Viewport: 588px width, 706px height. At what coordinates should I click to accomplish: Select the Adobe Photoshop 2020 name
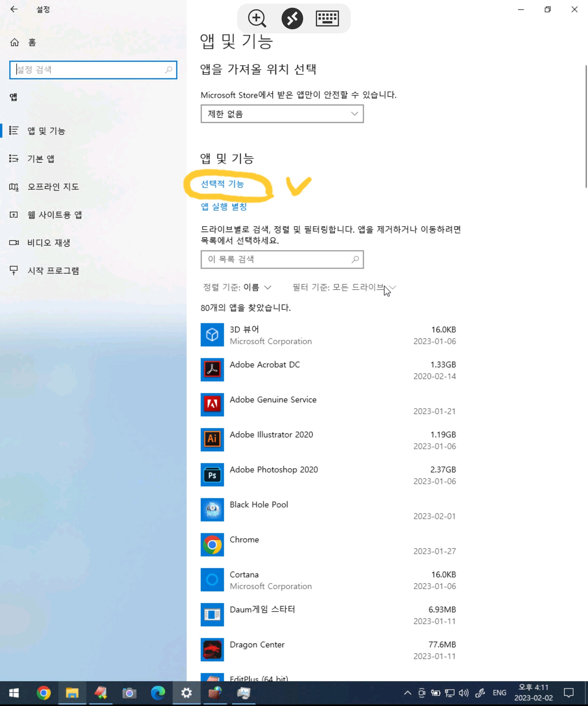pos(274,469)
